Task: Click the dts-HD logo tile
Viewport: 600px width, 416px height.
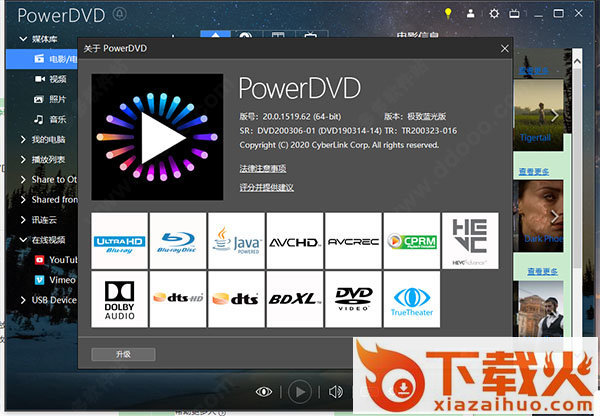Action: pyautogui.click(x=178, y=299)
